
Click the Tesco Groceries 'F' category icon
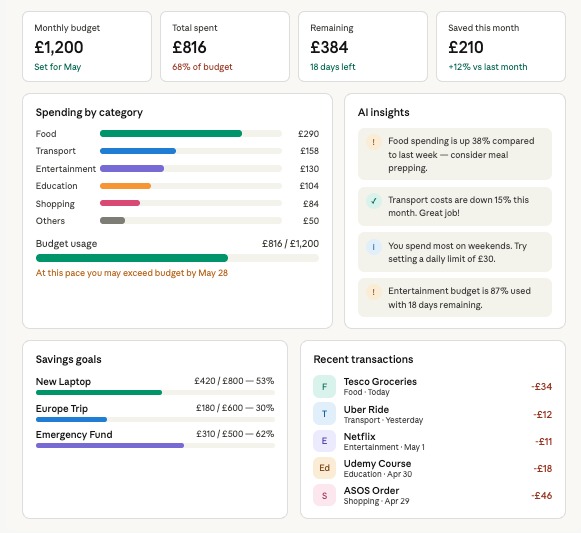pos(324,387)
